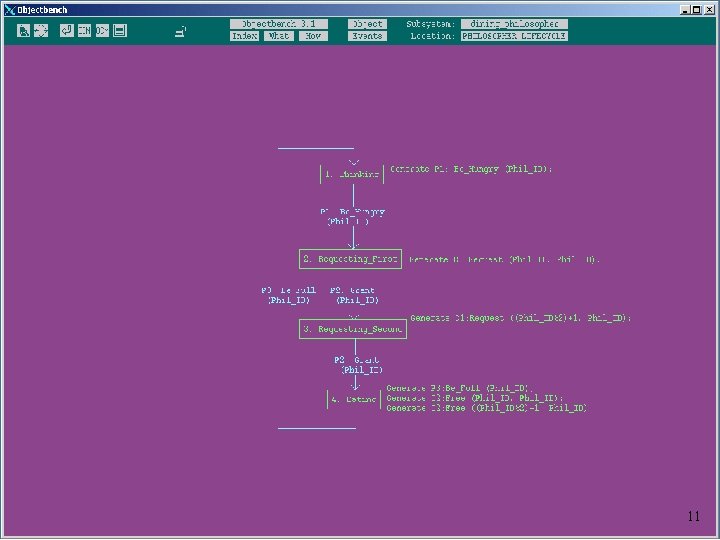The image size is (720, 540).
Task: Click the Generate P1:Be_Hungry action text
Action: 471,169
